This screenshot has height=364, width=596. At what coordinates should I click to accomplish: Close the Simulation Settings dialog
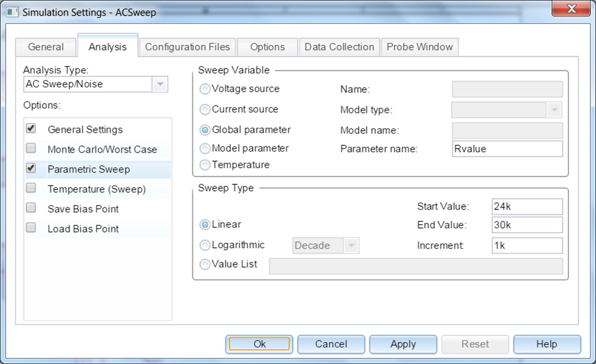click(x=571, y=9)
